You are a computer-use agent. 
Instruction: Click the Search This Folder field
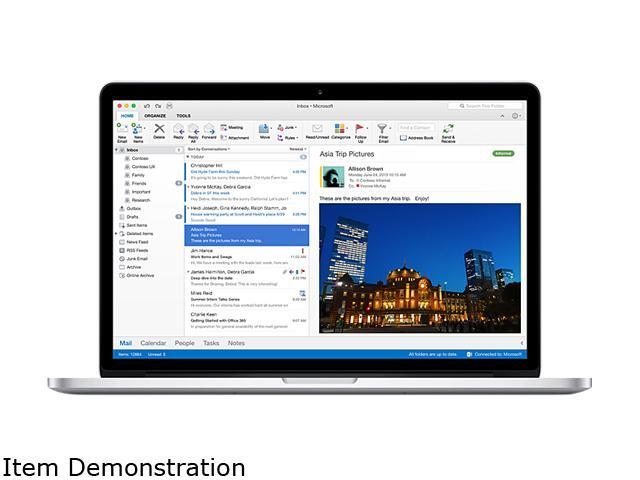point(484,106)
